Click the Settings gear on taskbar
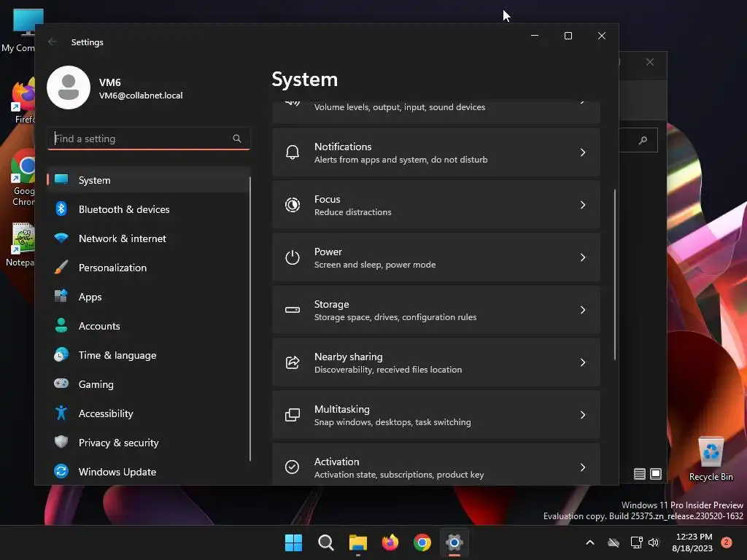Screen dimensions: 747x560 coord(454,542)
